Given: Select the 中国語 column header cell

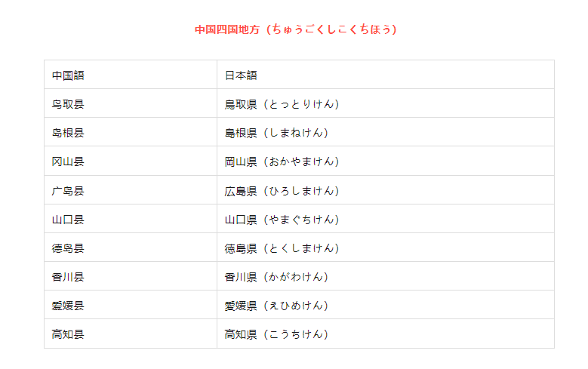Looking at the screenshot, I should (131, 75).
